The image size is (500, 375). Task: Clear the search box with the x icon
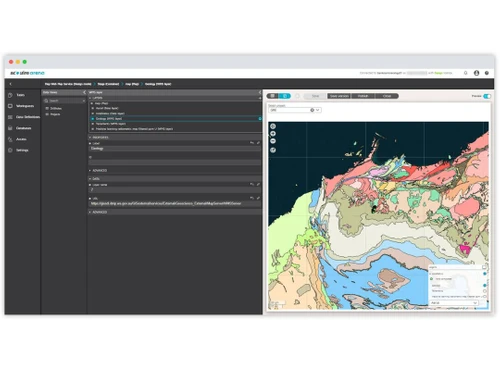[84, 101]
